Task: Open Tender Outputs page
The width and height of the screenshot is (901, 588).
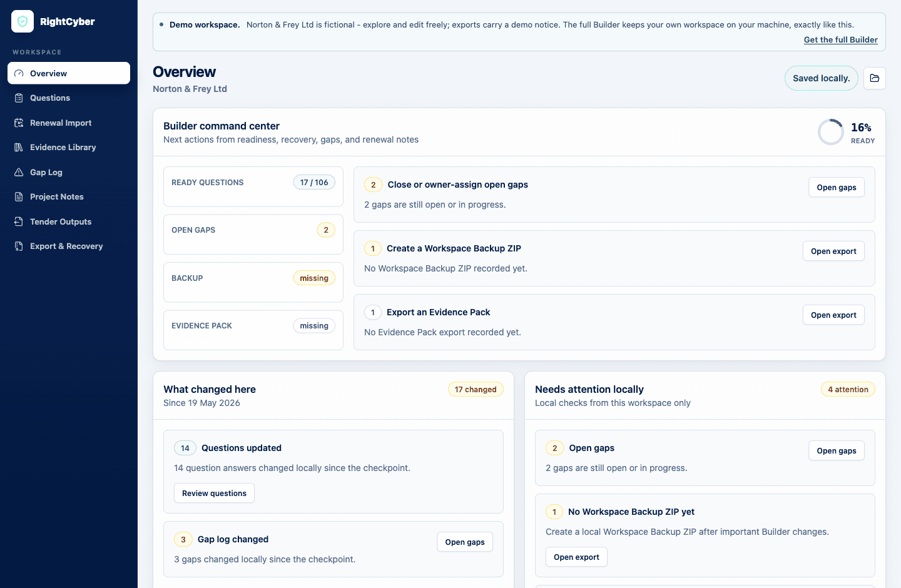Action: pyautogui.click(x=69, y=221)
